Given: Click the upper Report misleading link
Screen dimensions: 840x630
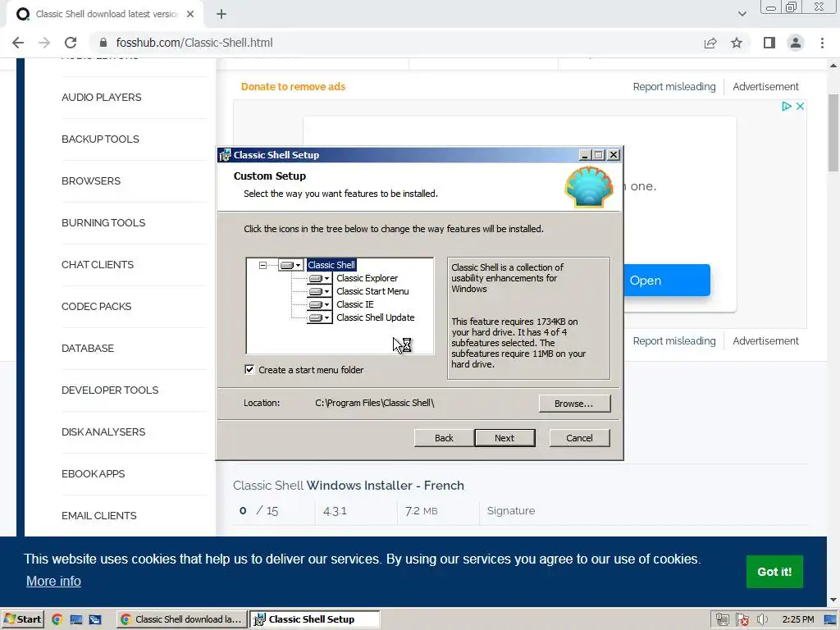Looking at the screenshot, I should [x=674, y=87].
